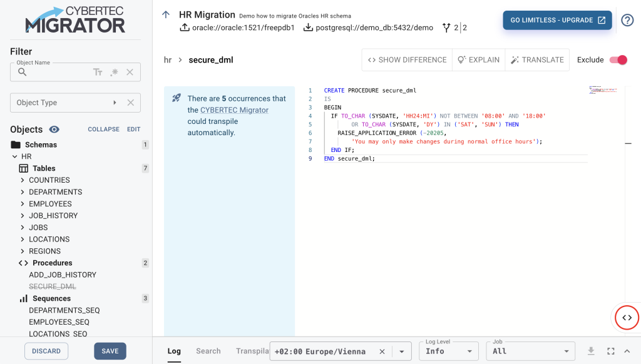Screen dimensions: 641x364
Task: Click the hr breadcrumb
Action: click(168, 60)
